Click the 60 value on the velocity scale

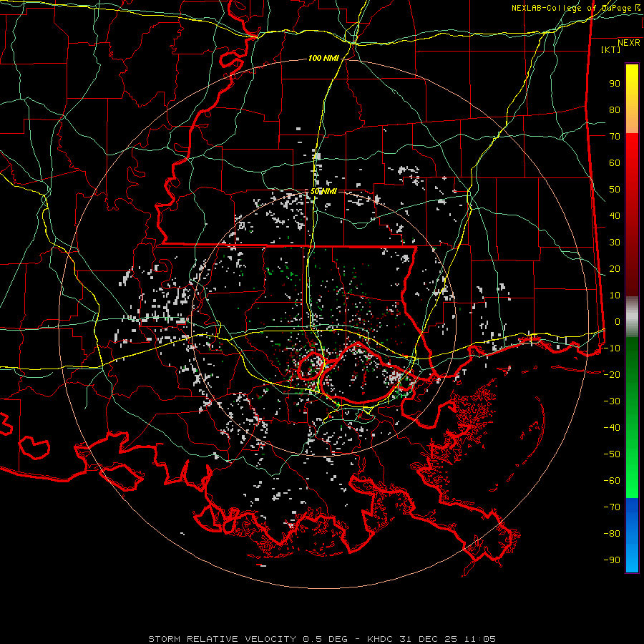615,162
